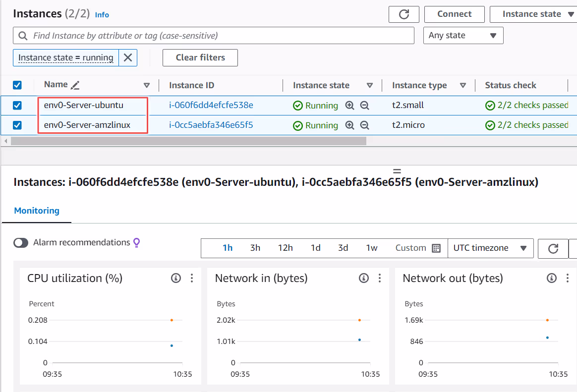This screenshot has width=577, height=392.
Task: Show info for CPU utilization chart
Action: click(x=176, y=278)
